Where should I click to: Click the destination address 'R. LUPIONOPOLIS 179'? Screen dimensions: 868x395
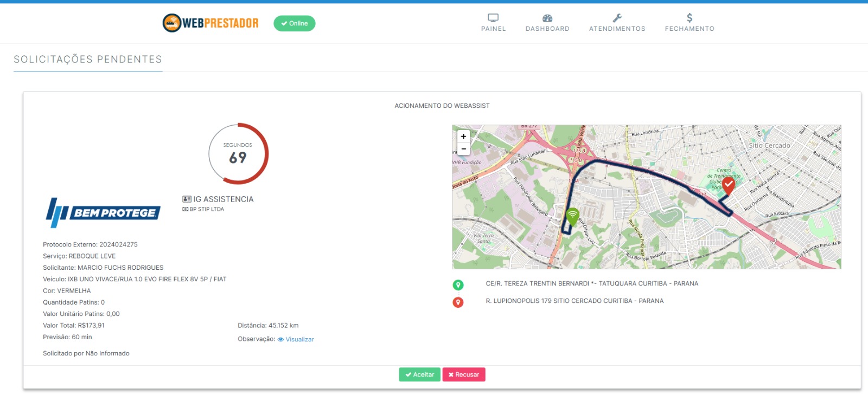coord(575,301)
